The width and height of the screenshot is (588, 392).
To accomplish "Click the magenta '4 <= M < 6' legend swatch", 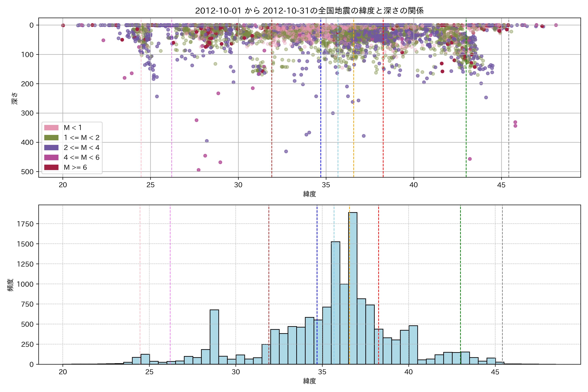I will 51,157.
